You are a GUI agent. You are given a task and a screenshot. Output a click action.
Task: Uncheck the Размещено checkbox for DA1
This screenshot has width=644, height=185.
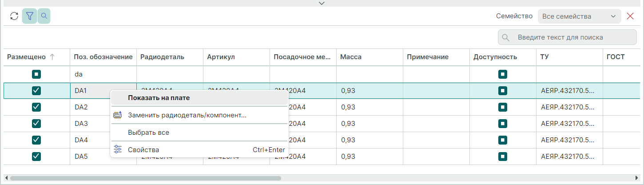37,91
